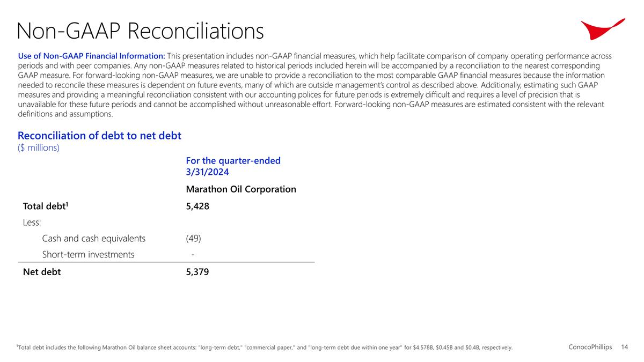
Task: Click the cash value (49)
Action: 193,238
